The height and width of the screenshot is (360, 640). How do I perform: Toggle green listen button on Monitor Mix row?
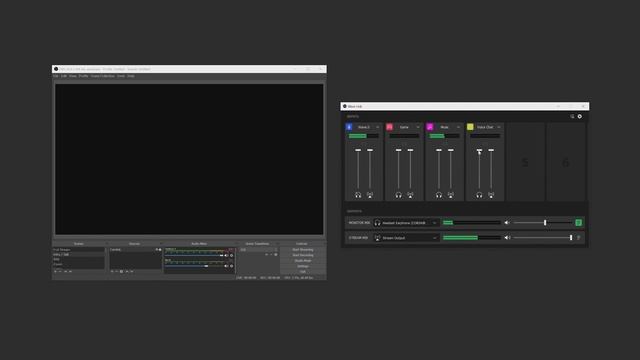[x=578, y=222]
